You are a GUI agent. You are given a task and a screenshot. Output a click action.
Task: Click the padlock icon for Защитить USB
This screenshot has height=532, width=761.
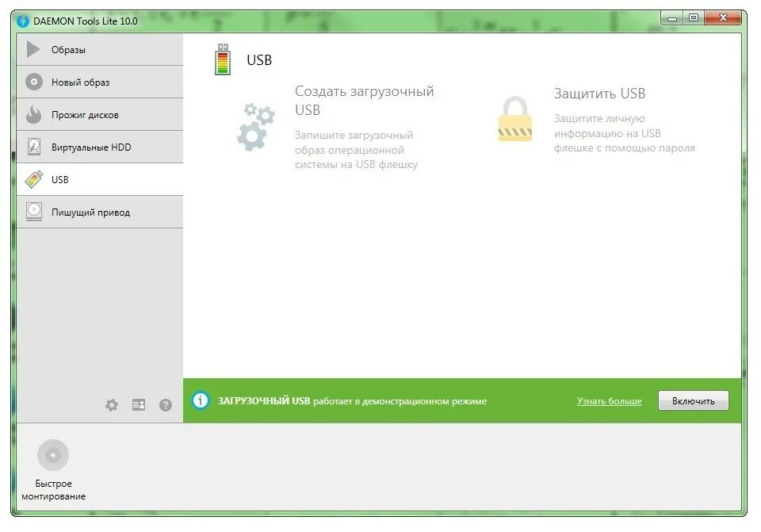[x=515, y=120]
